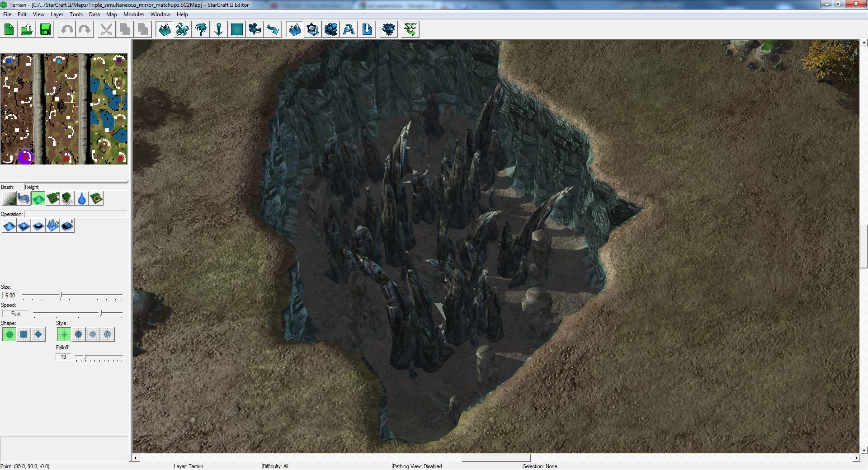The width and height of the screenshot is (868, 470).
Task: Switch to the Cameras layer icon
Action: tap(255, 30)
